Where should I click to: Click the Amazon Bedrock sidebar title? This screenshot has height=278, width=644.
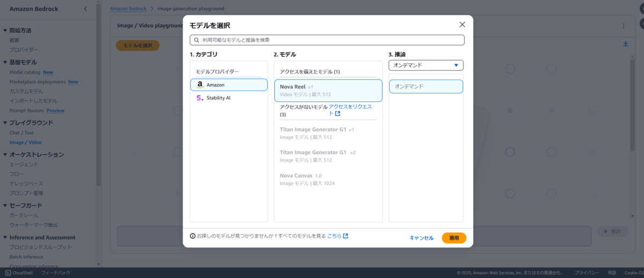pyautogui.click(x=34, y=9)
